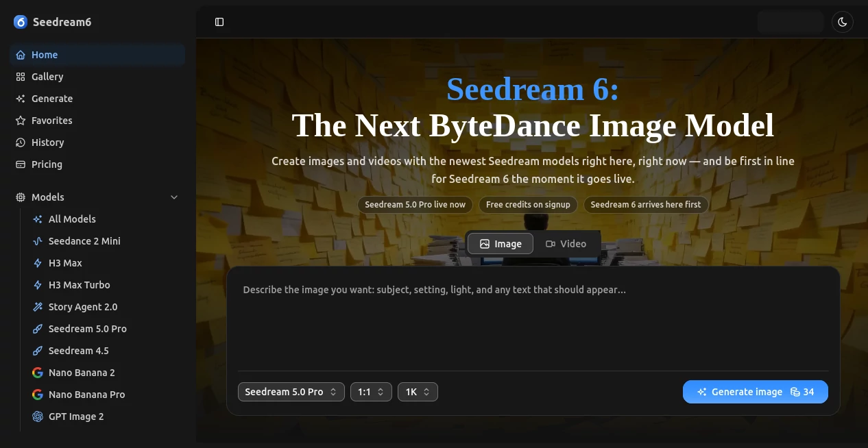Switch theme with the moon icon

[x=843, y=22]
